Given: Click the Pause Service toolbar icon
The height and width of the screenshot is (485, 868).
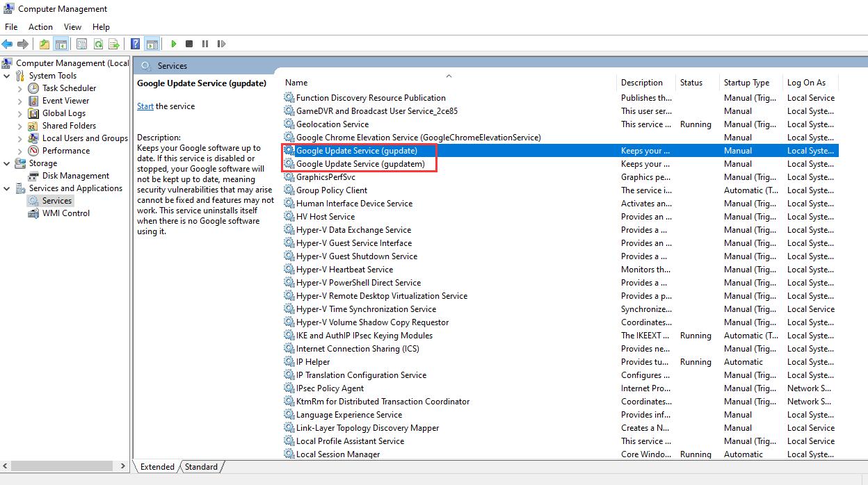Looking at the screenshot, I should 205,44.
